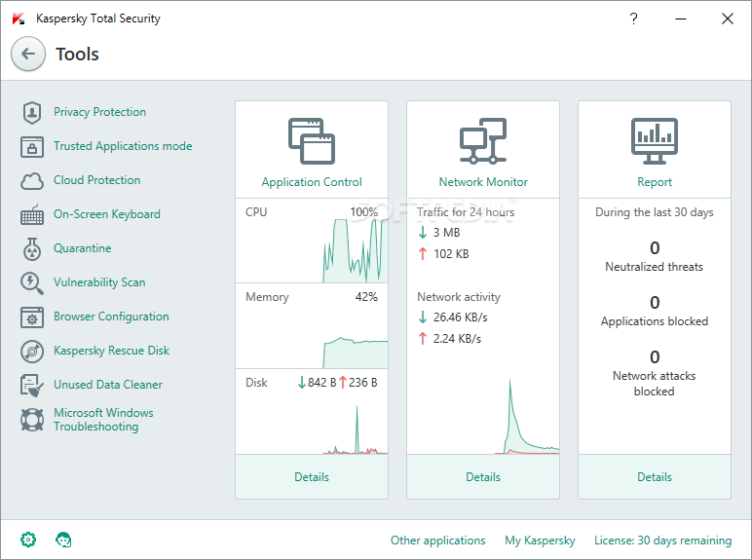
Task: Click the 'Neutralized threats' count text
Action: 655,267
